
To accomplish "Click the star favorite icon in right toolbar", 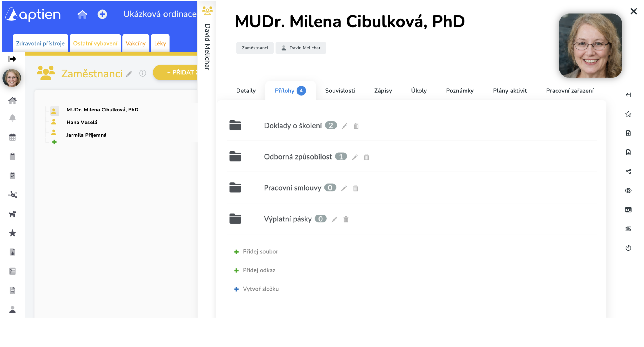I will (628, 114).
